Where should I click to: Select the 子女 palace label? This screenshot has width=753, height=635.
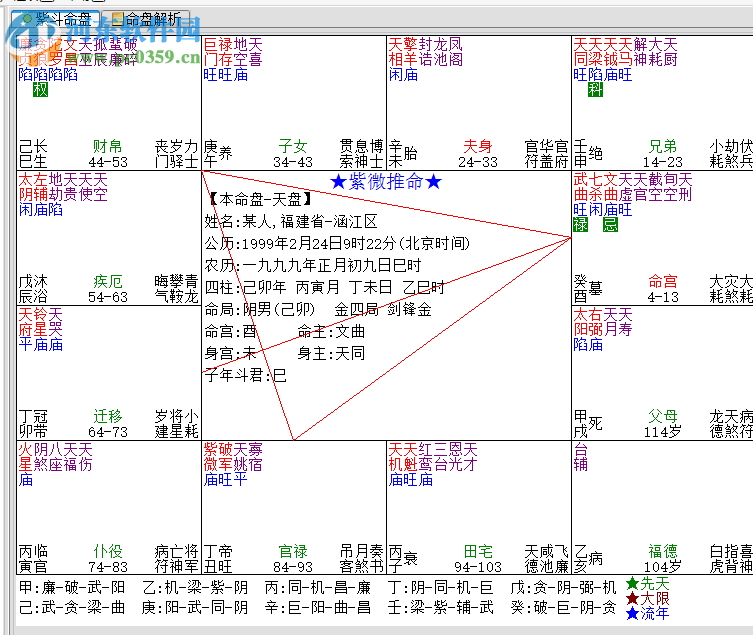(x=292, y=146)
